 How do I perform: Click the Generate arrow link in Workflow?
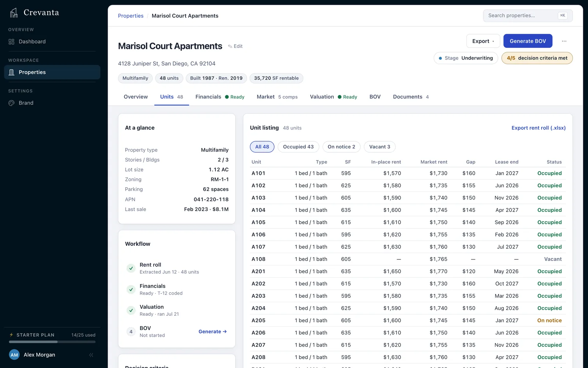tap(212, 332)
